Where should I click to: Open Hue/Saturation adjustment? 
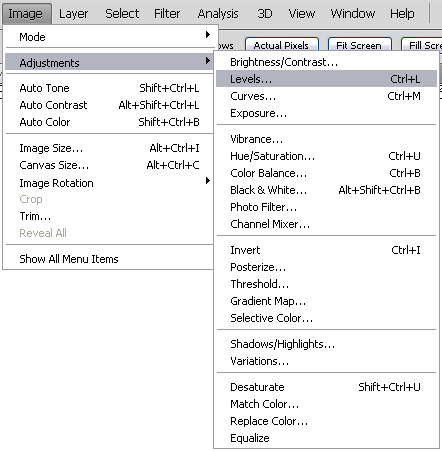(x=326, y=156)
